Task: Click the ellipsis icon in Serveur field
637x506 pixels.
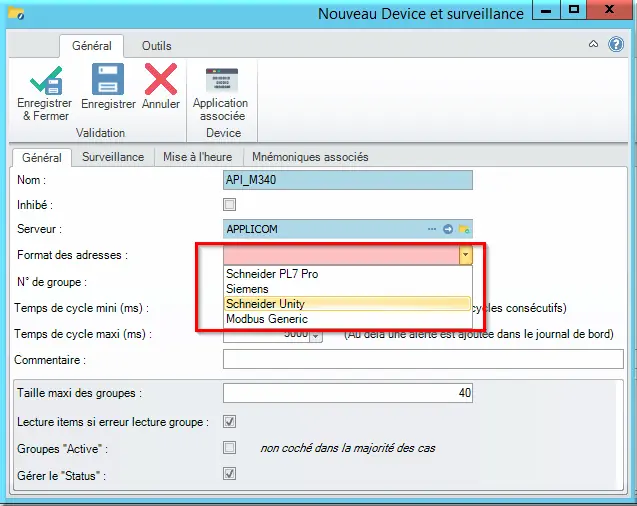Action: 432,229
